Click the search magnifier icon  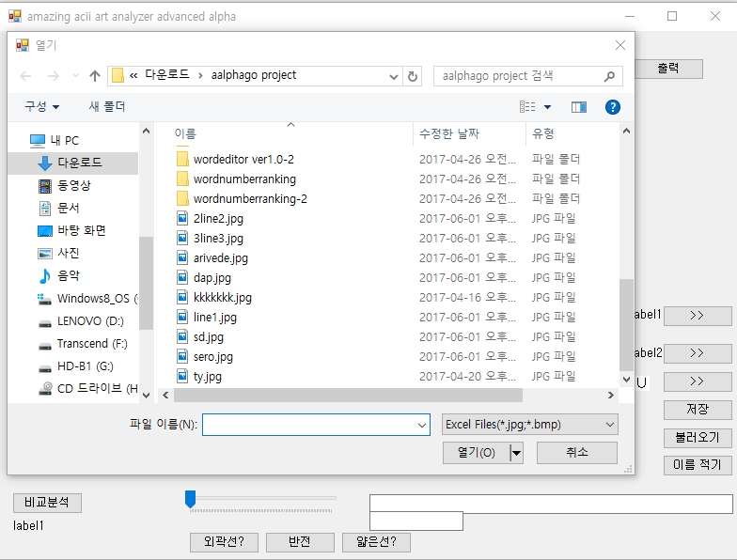(608, 76)
